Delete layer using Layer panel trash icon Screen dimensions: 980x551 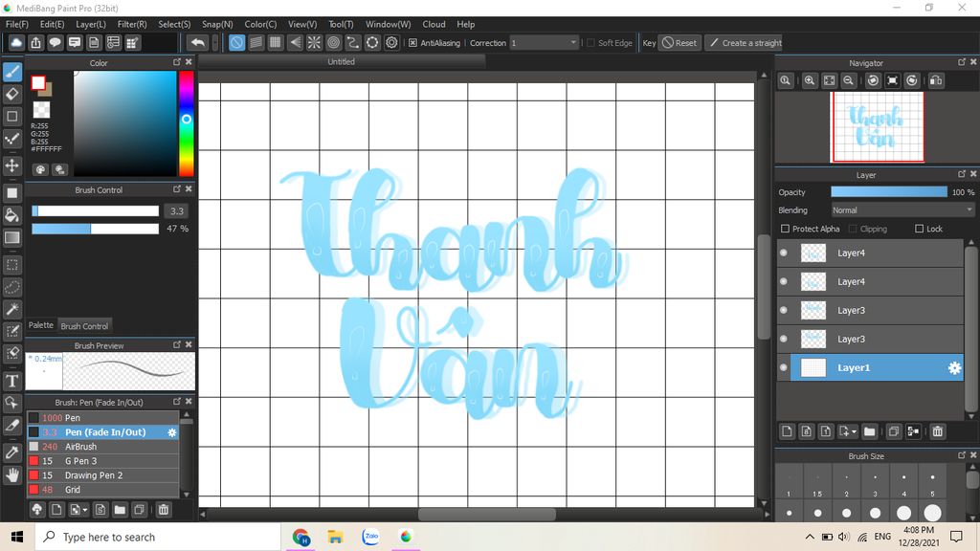(938, 431)
